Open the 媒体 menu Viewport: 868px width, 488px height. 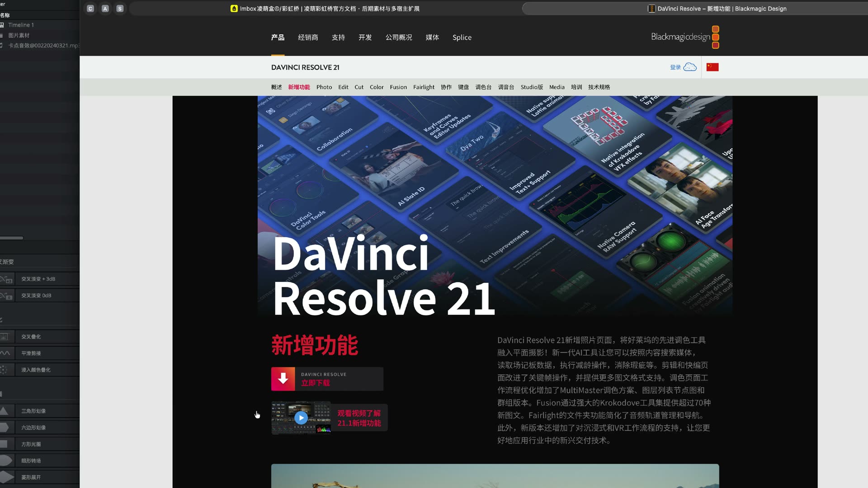[x=432, y=38]
